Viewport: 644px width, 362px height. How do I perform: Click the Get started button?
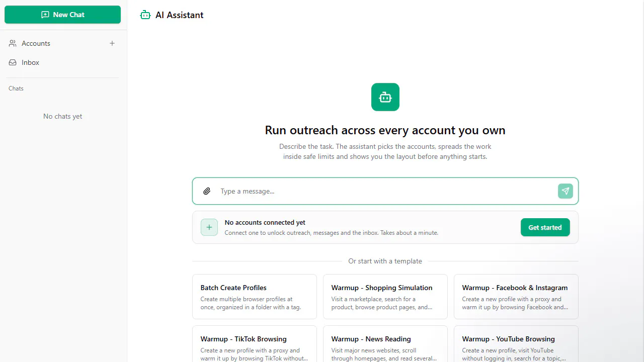[545, 227]
